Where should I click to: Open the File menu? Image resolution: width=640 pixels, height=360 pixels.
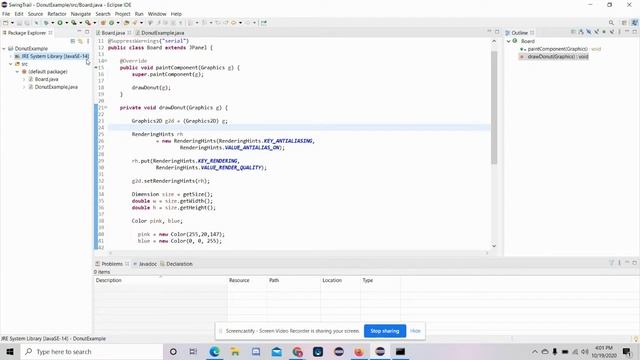tap(6, 14)
